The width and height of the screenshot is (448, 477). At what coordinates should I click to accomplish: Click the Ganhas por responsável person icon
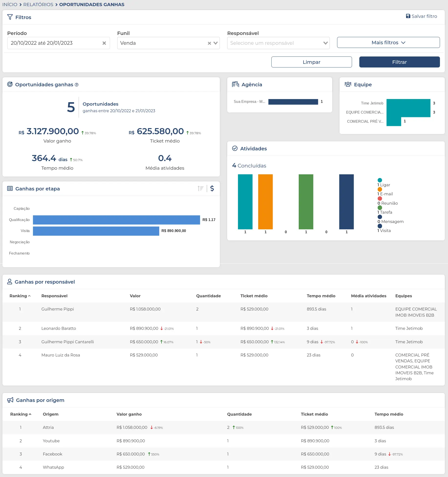click(10, 282)
